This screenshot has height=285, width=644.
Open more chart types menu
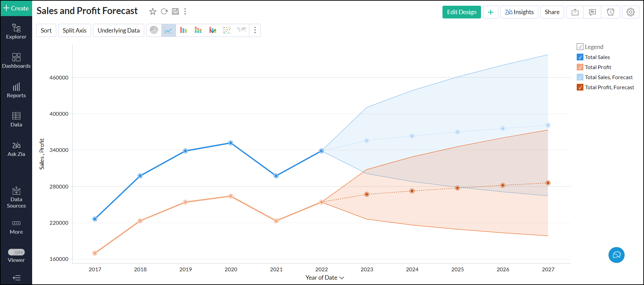coord(255,30)
